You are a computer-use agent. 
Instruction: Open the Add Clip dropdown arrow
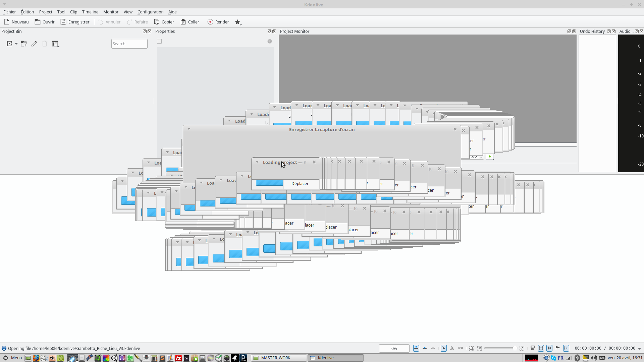[x=16, y=44]
